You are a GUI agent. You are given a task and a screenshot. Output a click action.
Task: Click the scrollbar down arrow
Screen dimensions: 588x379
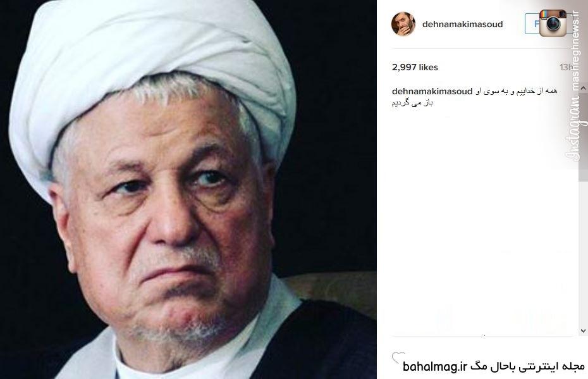(583, 331)
